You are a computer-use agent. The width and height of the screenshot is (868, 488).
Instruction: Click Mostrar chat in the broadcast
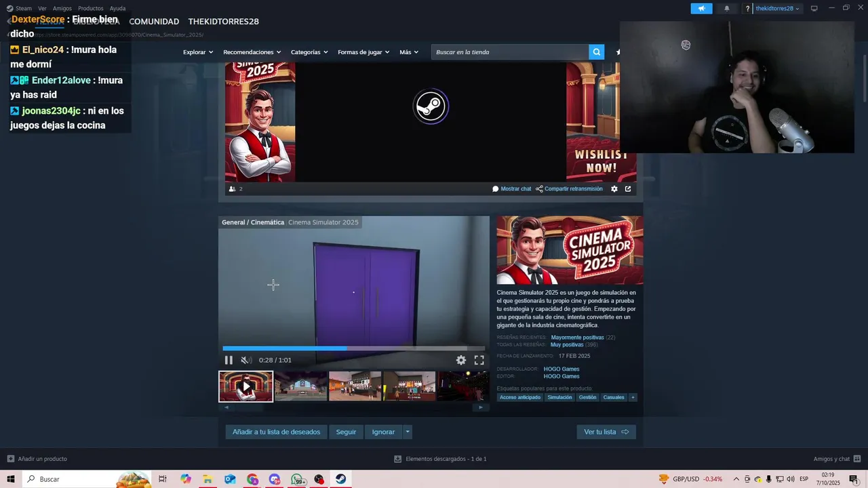[x=512, y=189]
